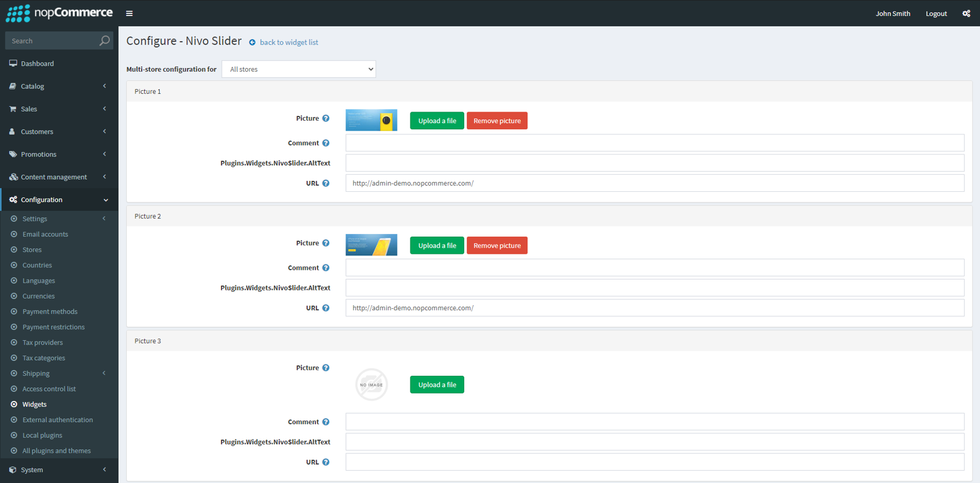
Task: Click the nopCommerce logo
Action: (59, 13)
